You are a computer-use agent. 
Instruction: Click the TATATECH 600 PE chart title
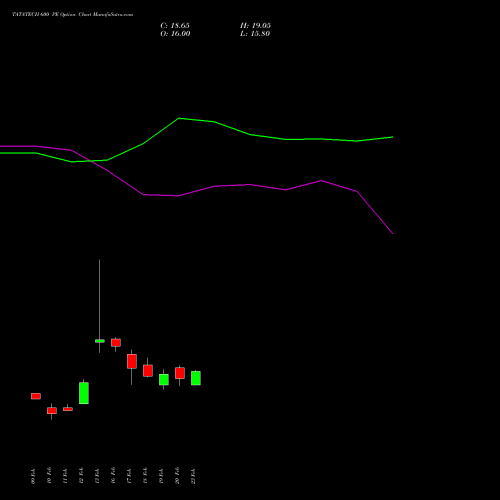click(72, 14)
